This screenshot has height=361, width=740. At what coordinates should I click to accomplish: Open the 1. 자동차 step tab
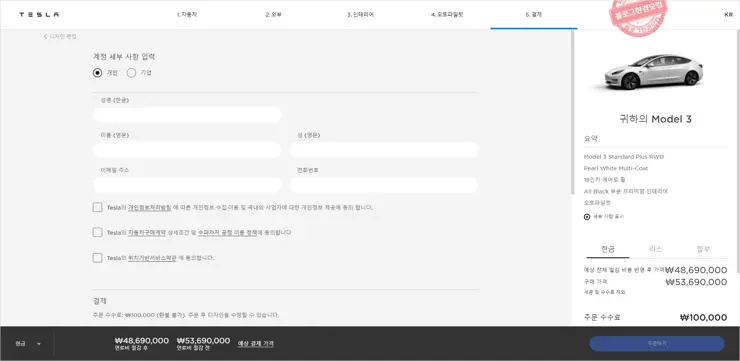pyautogui.click(x=187, y=15)
